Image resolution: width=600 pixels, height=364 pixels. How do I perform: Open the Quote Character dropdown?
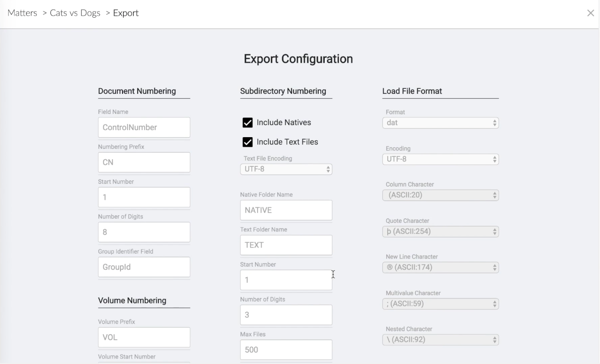(440, 231)
